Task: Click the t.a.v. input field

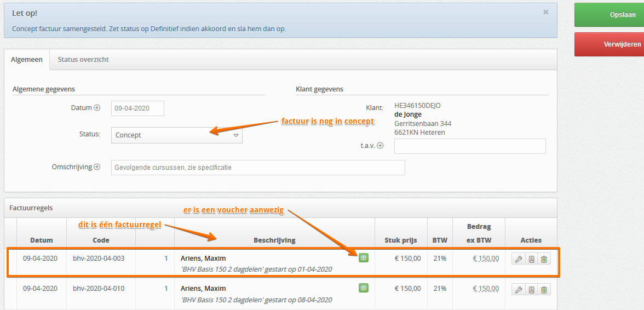Action: pos(470,146)
